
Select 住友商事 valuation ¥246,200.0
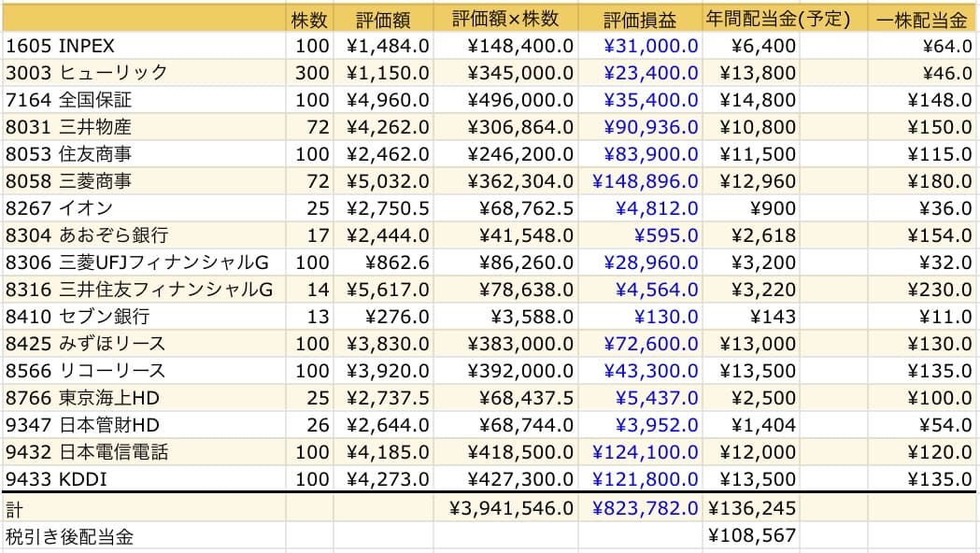[x=505, y=154]
